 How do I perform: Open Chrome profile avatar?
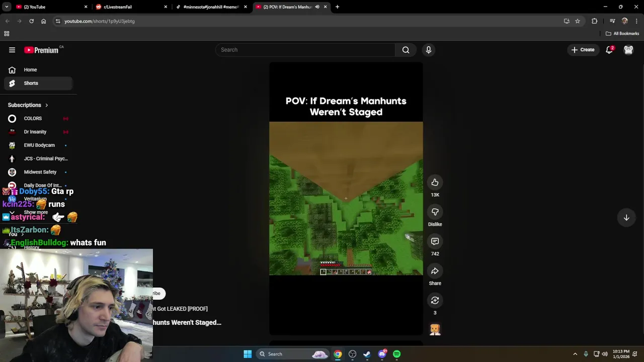tap(625, 21)
